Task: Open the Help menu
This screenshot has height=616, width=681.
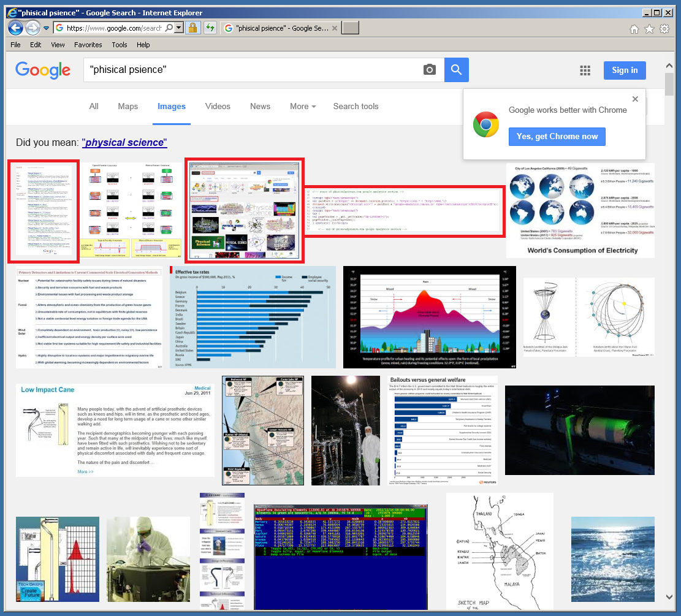Action: click(x=143, y=45)
